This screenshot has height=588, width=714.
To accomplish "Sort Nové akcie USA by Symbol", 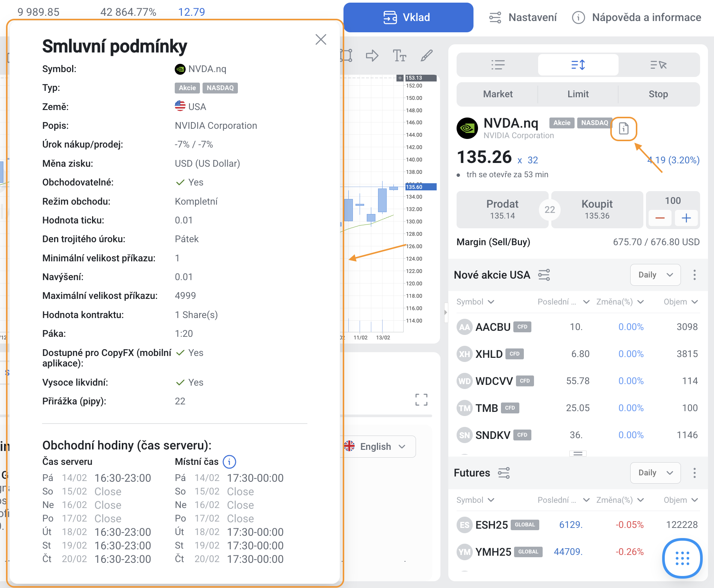I will point(475,302).
